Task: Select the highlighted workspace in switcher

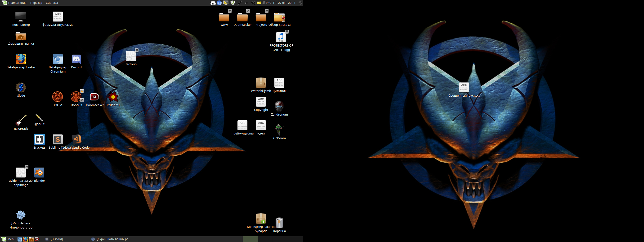Action: [x=250, y=239]
